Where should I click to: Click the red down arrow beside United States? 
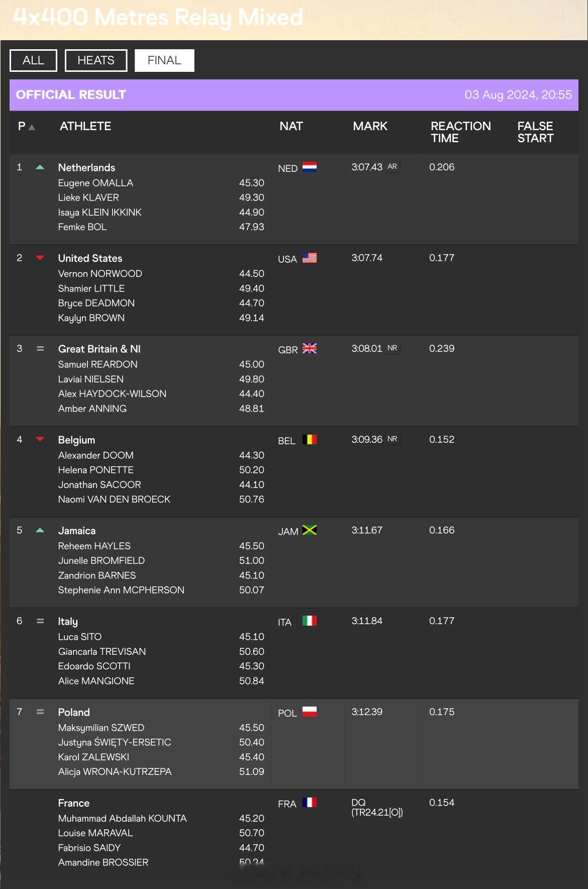click(x=40, y=258)
